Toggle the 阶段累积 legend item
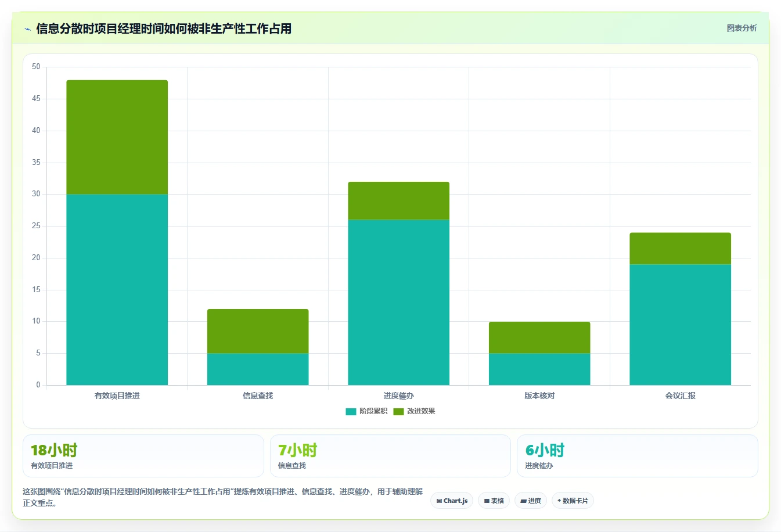Image resolution: width=781 pixels, height=532 pixels. coord(366,411)
